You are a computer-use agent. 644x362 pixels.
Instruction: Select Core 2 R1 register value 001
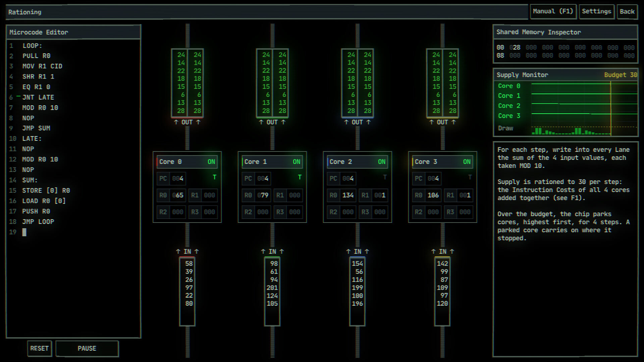[380, 195]
